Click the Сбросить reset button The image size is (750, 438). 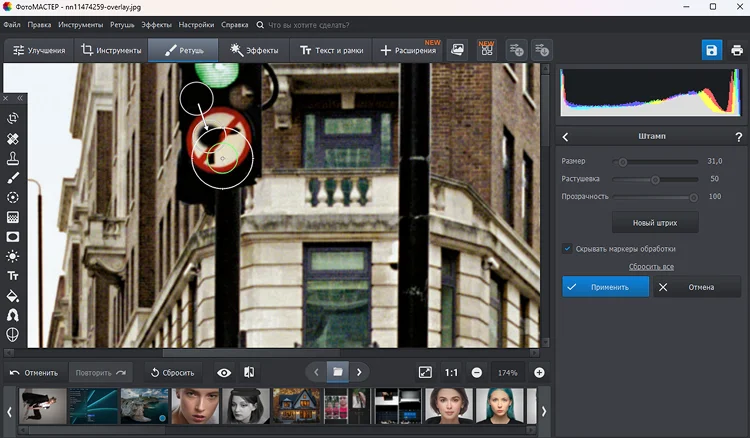tap(172, 372)
